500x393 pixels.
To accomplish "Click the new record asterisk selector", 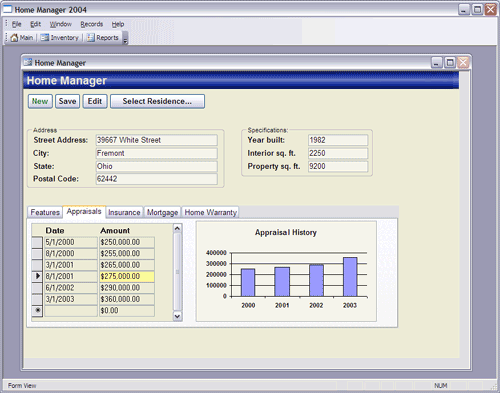I will (x=37, y=310).
